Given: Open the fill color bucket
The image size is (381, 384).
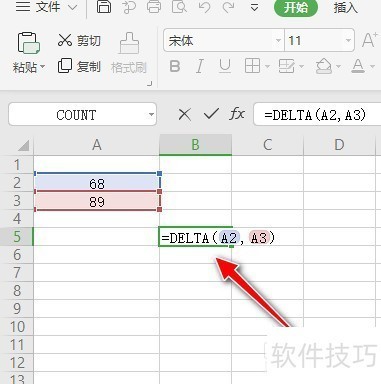Looking at the screenshot, I should 324,66.
